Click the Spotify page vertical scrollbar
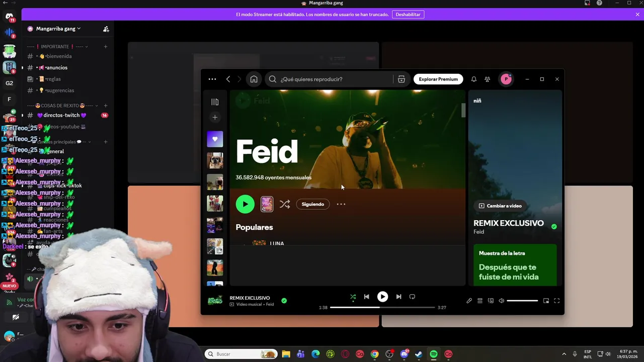Screen dimensions: 644x362 coord(463,110)
